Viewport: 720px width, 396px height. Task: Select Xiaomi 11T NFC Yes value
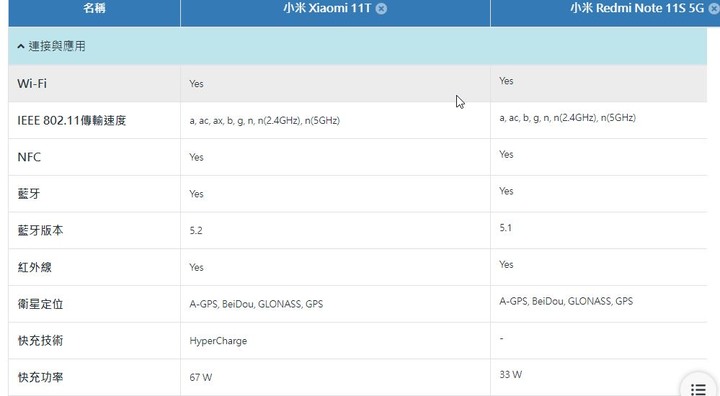(197, 157)
